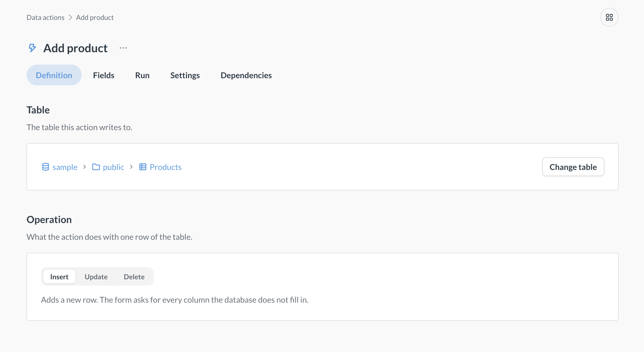Click the public folder icon
The image size is (644, 352).
(96, 167)
